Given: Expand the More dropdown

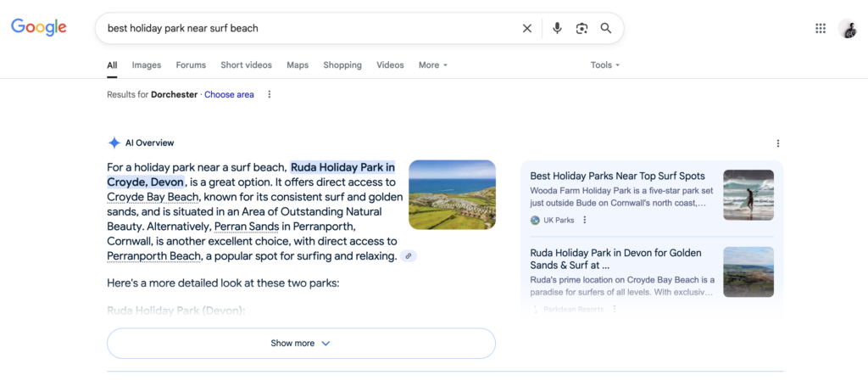Looking at the screenshot, I should tap(433, 64).
